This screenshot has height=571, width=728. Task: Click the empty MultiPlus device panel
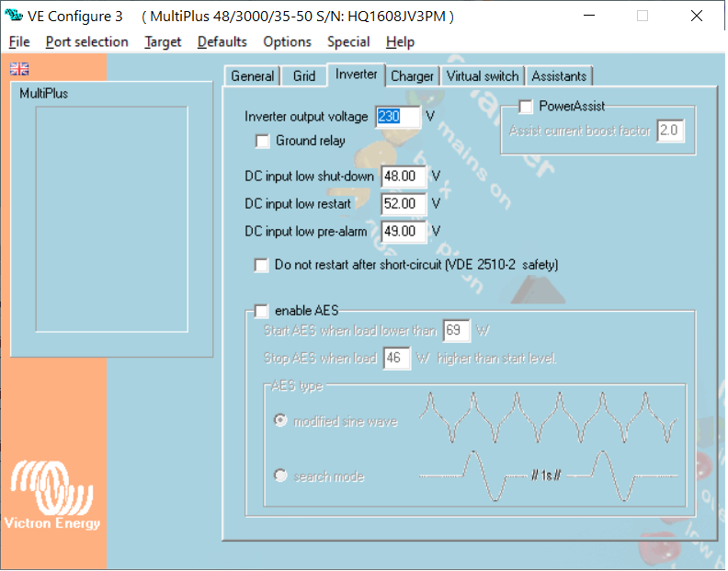coord(112,219)
